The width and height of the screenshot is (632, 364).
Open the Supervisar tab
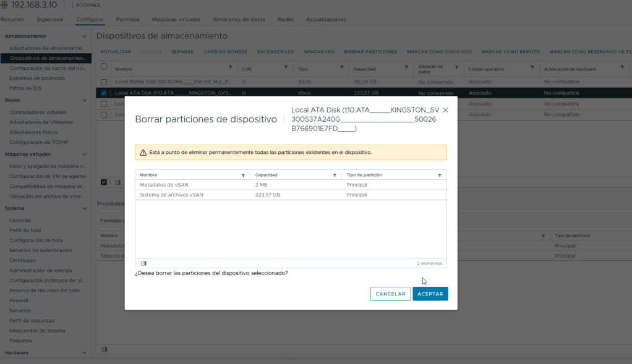point(50,19)
